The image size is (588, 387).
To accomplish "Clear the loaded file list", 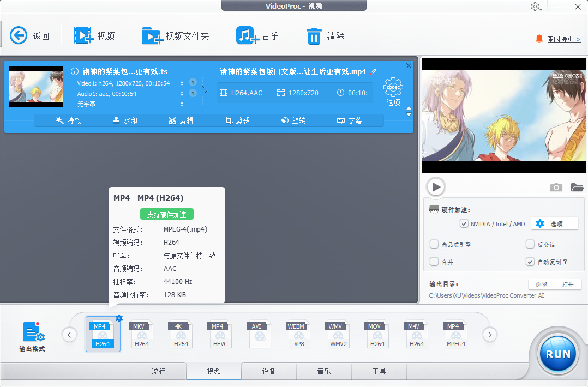I will point(326,35).
